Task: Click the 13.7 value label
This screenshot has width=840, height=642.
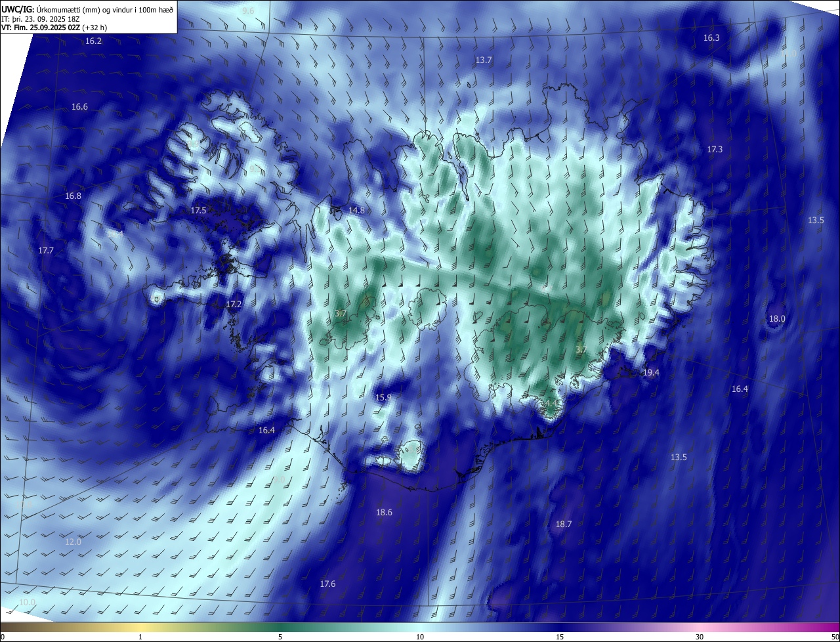Action: click(484, 60)
